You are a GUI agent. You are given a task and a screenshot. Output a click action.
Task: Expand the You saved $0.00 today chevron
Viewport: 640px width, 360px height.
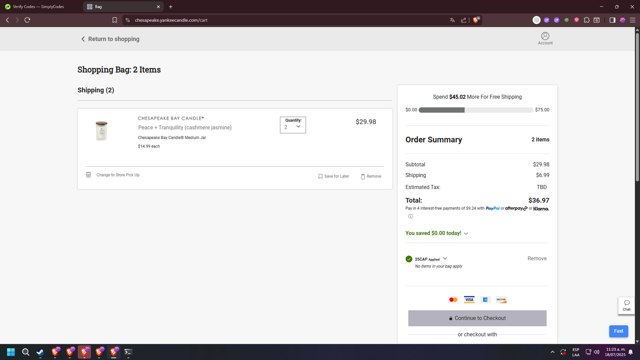(x=466, y=233)
